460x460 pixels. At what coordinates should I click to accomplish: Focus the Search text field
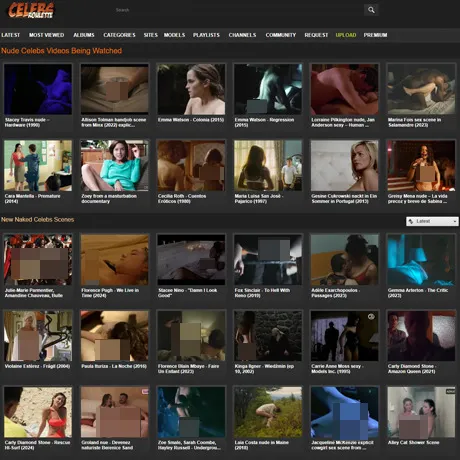tap(237, 10)
